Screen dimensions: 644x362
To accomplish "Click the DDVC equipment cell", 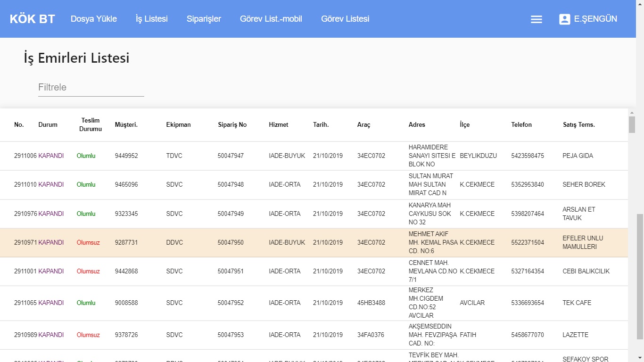I will [174, 243].
